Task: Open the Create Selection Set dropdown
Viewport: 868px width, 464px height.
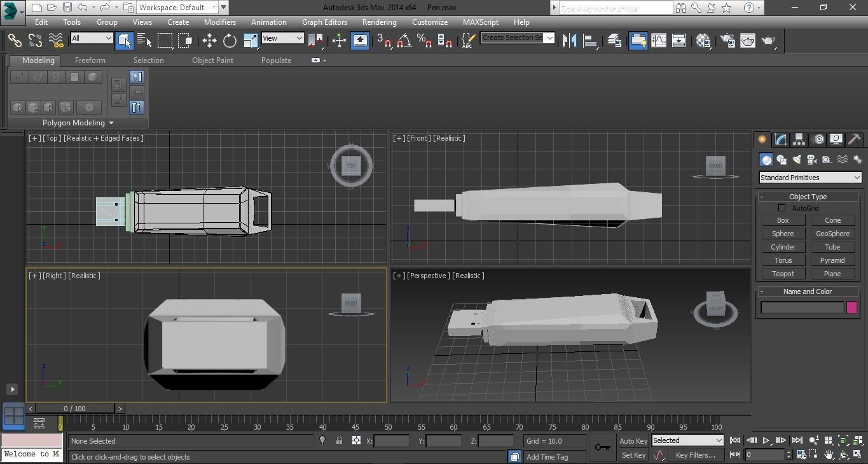Action: point(518,38)
